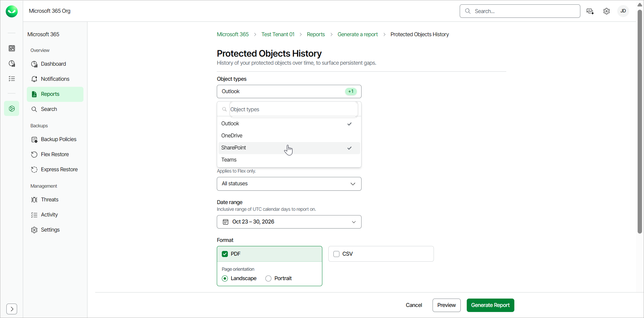
Task: Open the settings gear in top bar
Action: tap(606, 11)
